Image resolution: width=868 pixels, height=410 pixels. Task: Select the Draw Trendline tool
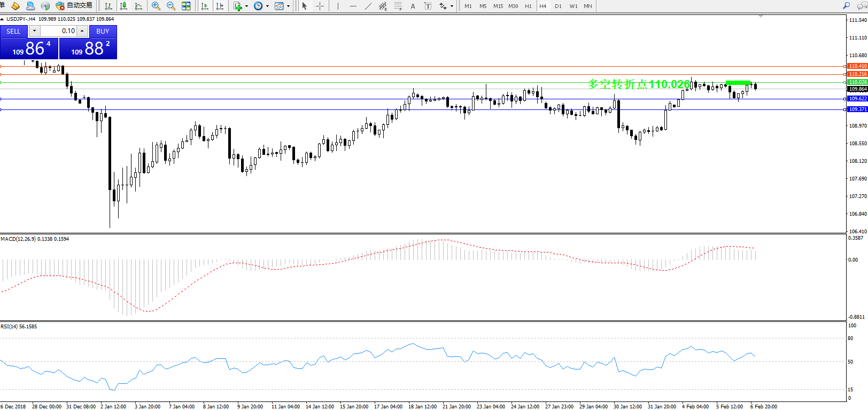point(368,6)
